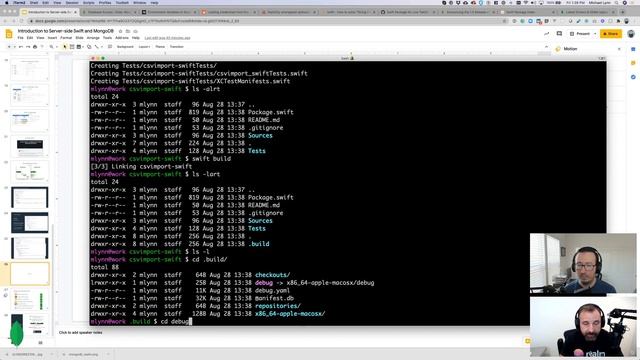This screenshot has height=360, width=640.
Task: Open the Keep icon in side rail
Action: click(x=633, y=63)
